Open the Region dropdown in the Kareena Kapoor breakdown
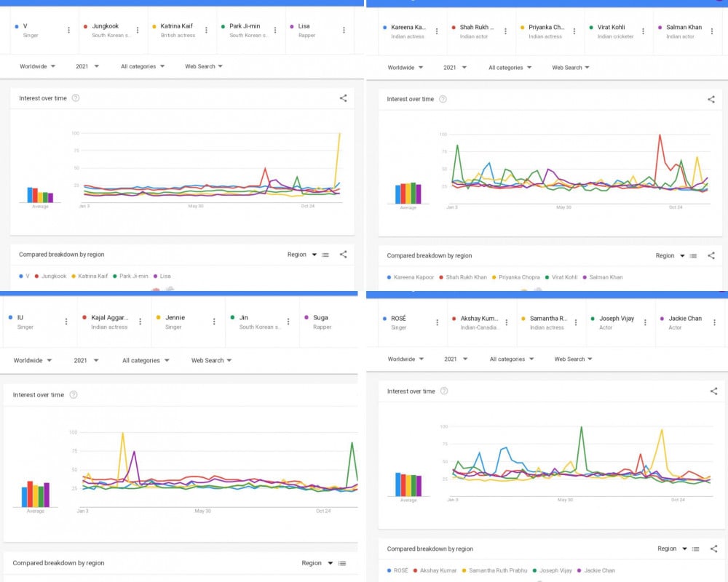Viewport: 728px width, 582px height. tap(670, 255)
